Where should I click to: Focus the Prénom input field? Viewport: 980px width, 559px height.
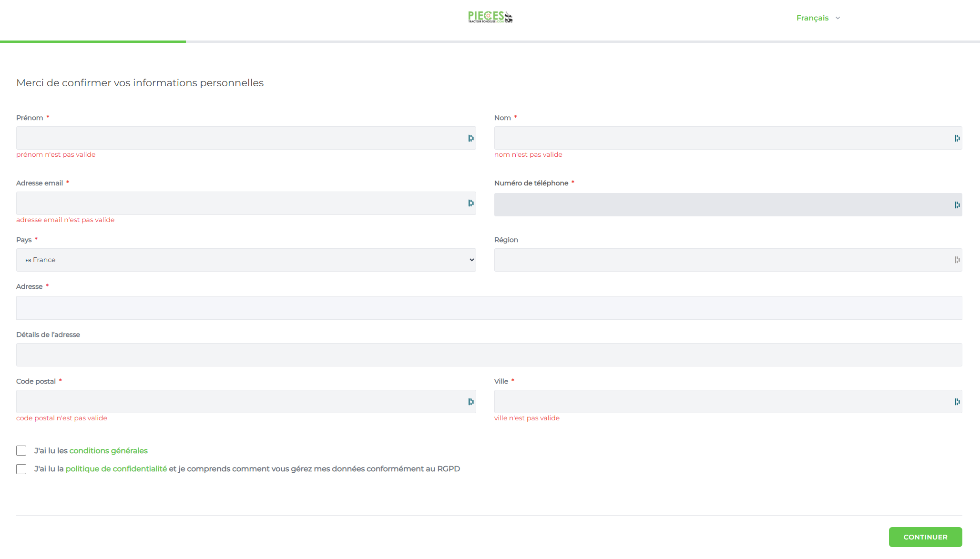click(246, 138)
